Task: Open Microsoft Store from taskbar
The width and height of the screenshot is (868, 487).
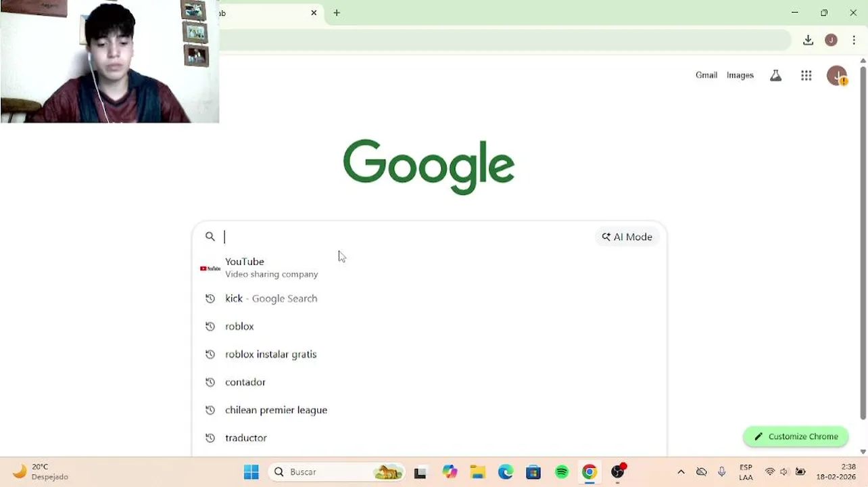Action: click(x=533, y=472)
